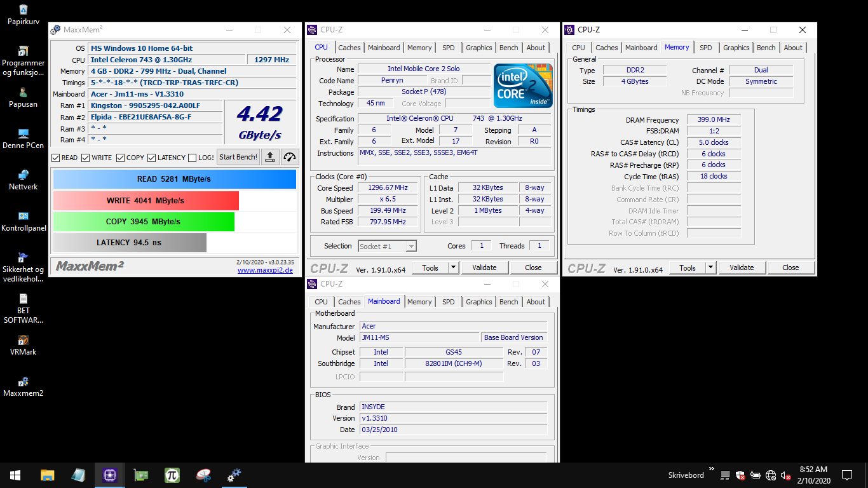
Task: Click the taskbar clock showing 8:52 AM
Action: tap(813, 475)
